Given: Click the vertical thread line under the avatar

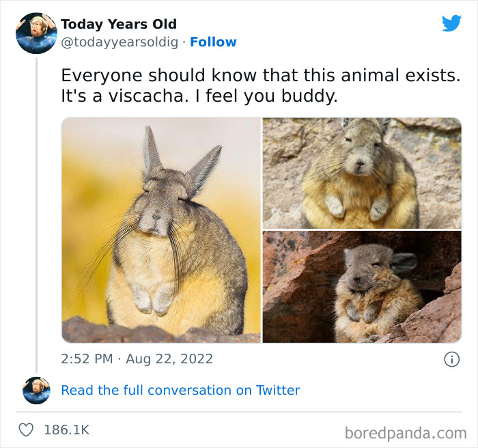Looking at the screenshot, I should point(36,215).
